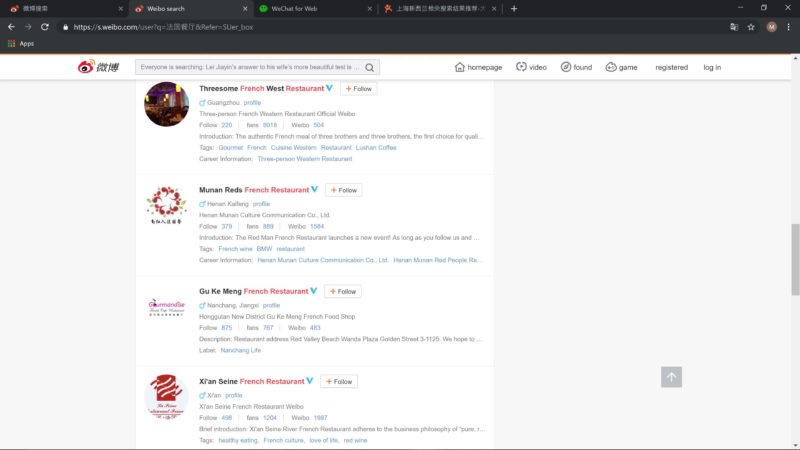Switch to WeChat for Web tab

pos(310,8)
